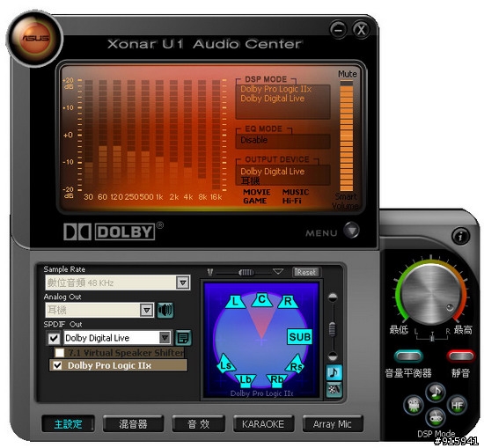Click the EQ MODE Disable field
The image size is (484, 448).
(282, 141)
